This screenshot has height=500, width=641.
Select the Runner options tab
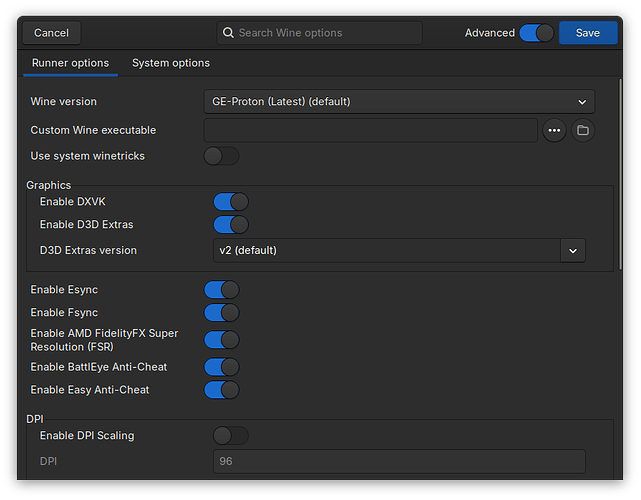(70, 63)
